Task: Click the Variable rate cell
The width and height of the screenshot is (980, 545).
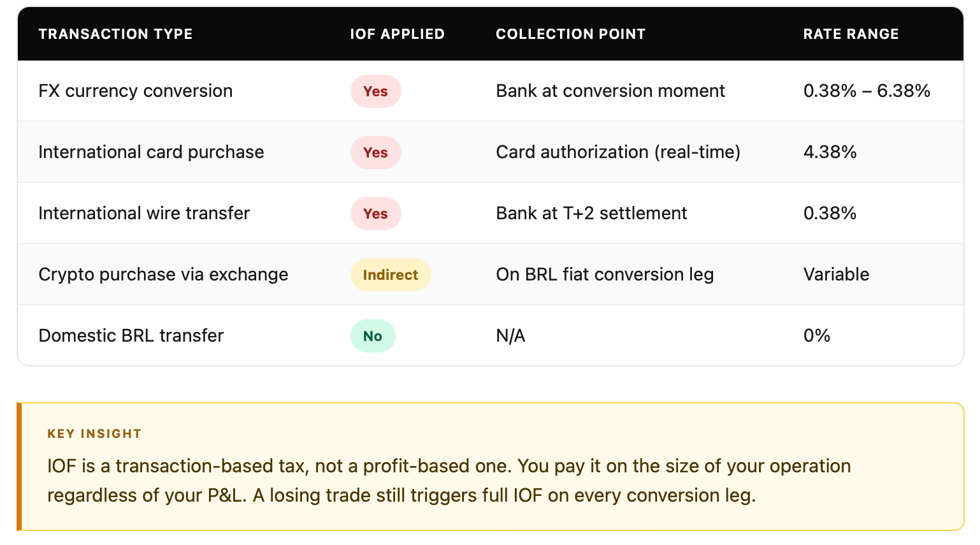Action: coord(836,275)
